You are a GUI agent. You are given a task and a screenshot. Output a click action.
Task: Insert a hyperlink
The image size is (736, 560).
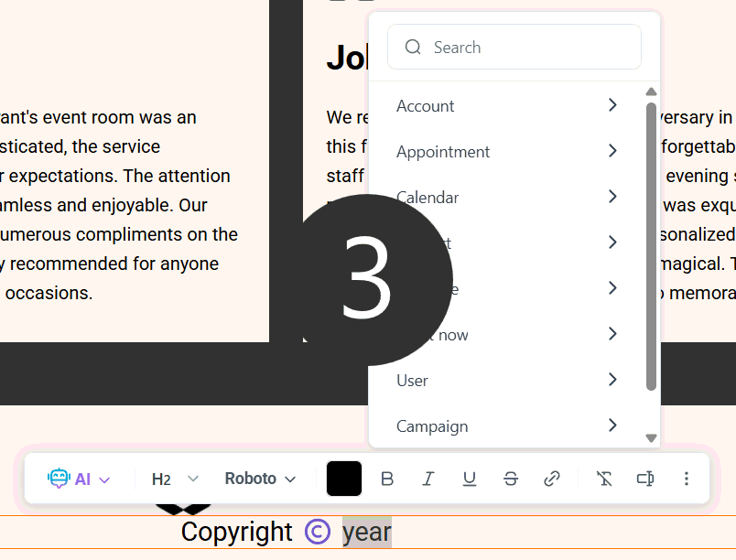(552, 479)
